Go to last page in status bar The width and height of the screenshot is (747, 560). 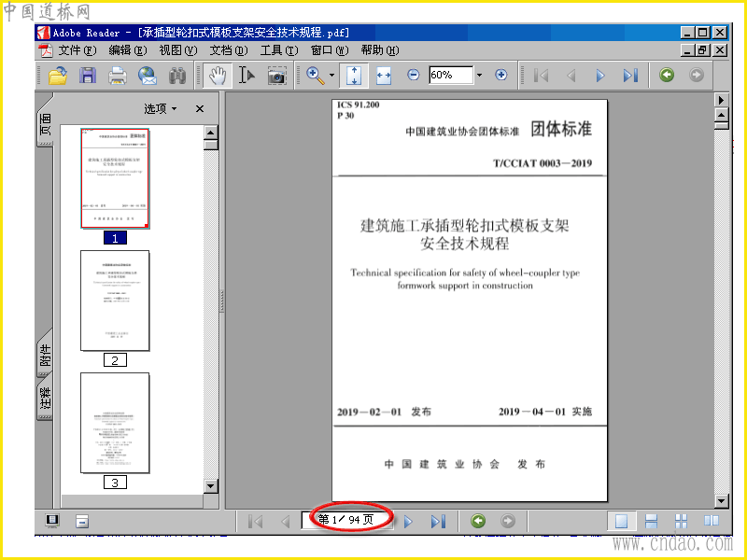click(438, 522)
